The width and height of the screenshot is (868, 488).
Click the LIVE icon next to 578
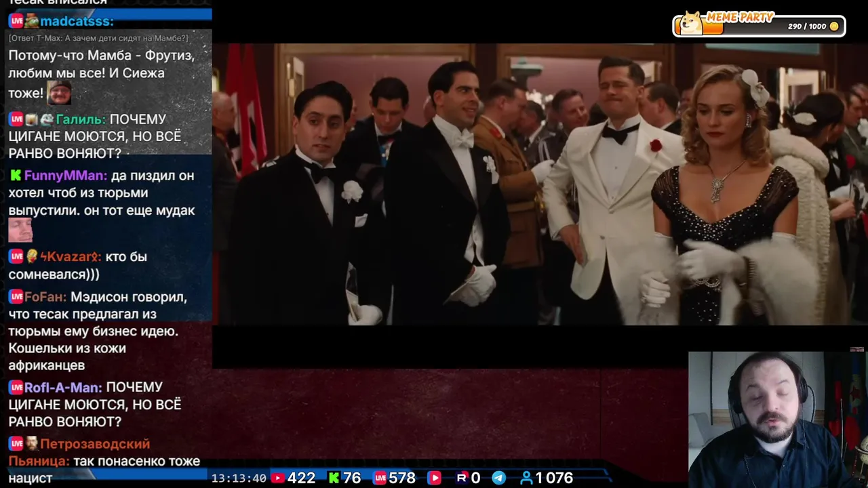pyautogui.click(x=380, y=478)
